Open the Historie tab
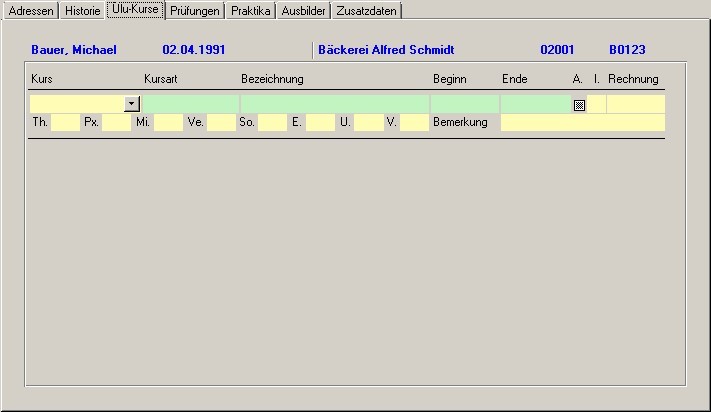 82,11
